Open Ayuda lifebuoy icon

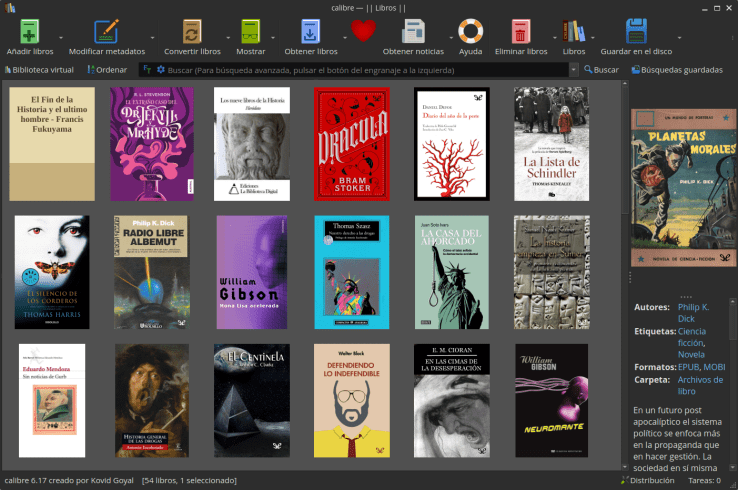tap(471, 31)
